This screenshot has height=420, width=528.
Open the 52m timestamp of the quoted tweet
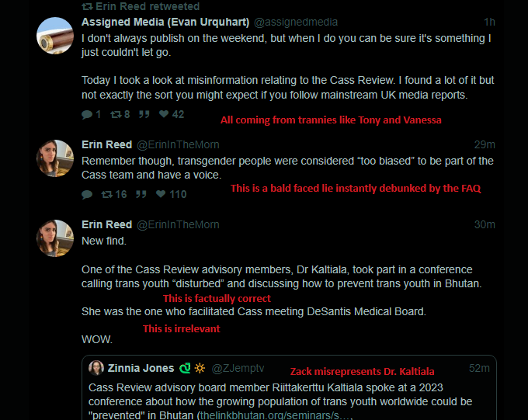479,368
